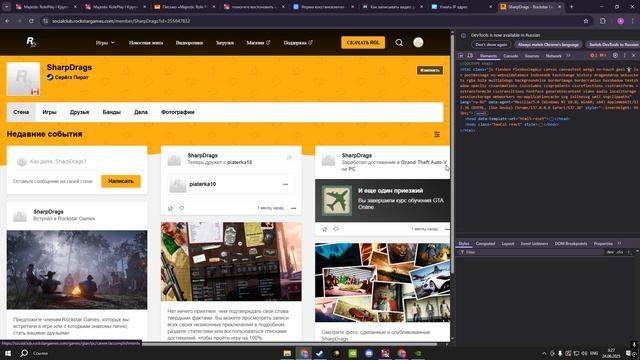This screenshot has height=360, width=640.
Task: Click the Написать post button
Action: click(121, 181)
